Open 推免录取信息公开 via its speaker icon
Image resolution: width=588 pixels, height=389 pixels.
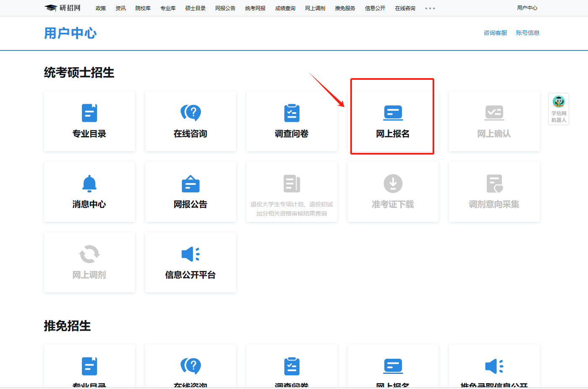tap(494, 366)
